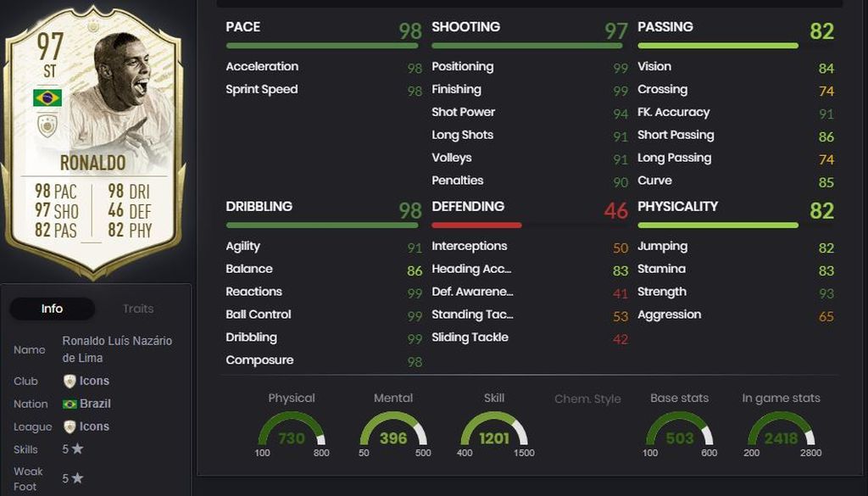
Task: Open the Icons league link
Action: pos(94,426)
